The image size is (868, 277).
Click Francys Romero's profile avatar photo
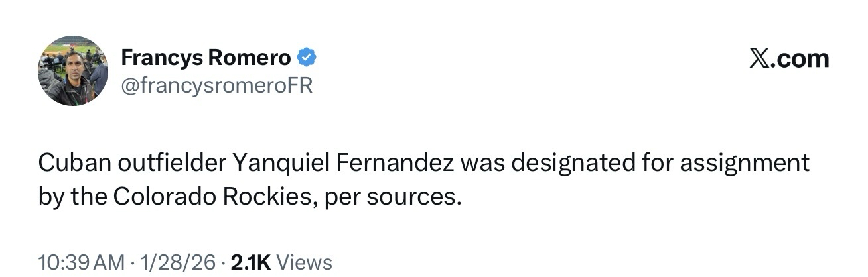click(72, 71)
